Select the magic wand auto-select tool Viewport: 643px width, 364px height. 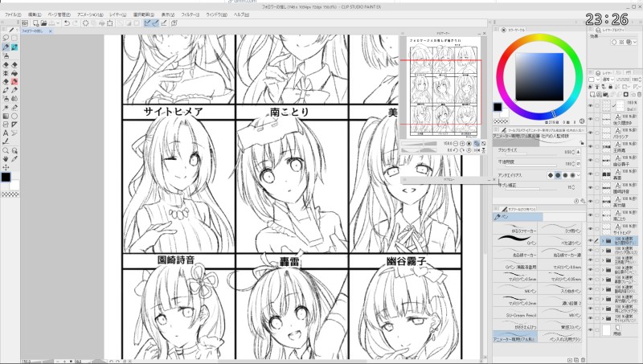click(6, 108)
